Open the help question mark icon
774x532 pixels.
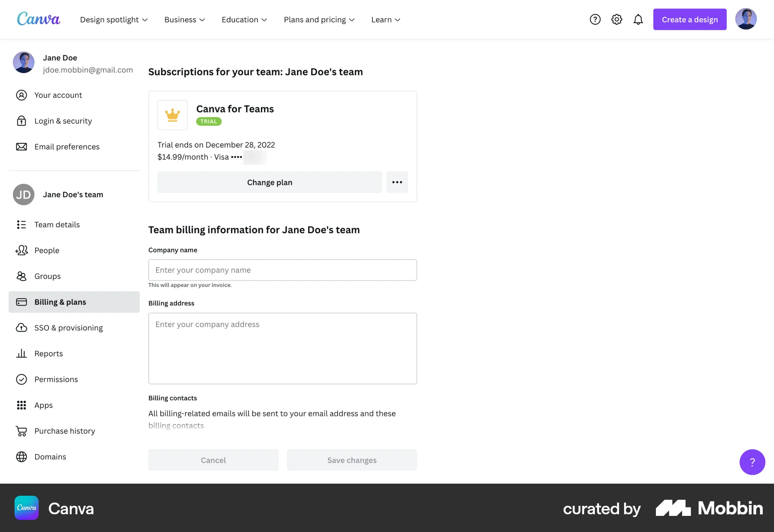coord(595,19)
